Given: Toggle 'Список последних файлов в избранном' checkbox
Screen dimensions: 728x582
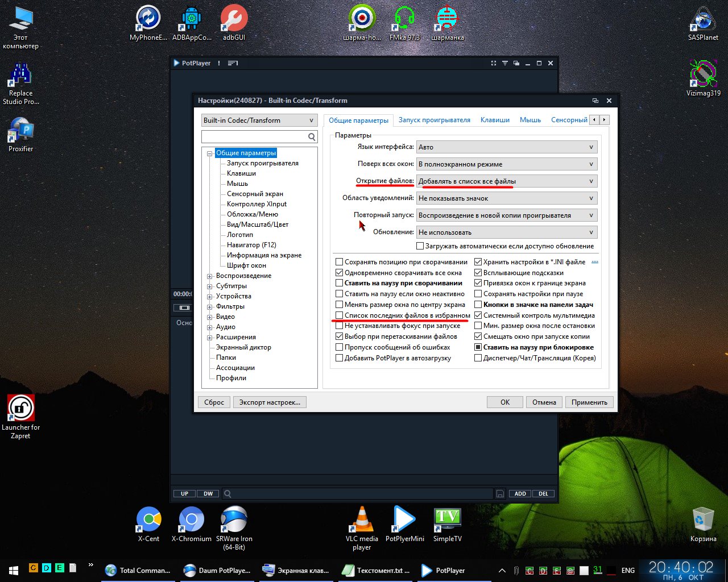Looking at the screenshot, I should [x=340, y=315].
